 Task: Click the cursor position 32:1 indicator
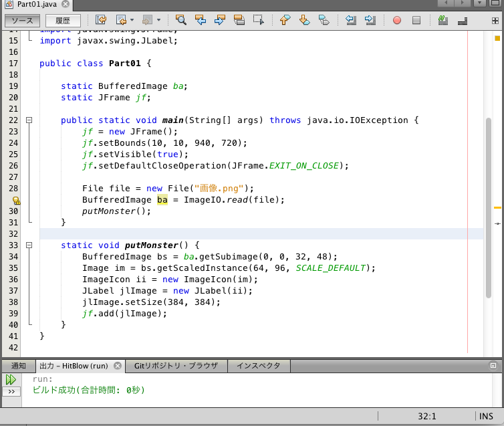[x=427, y=417]
